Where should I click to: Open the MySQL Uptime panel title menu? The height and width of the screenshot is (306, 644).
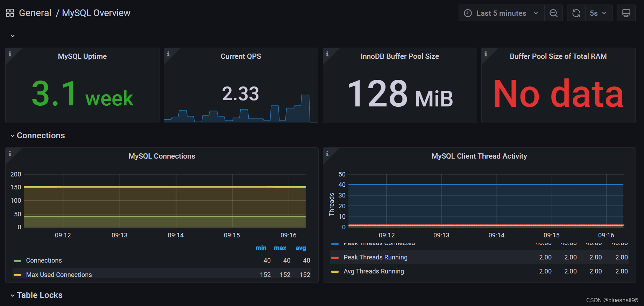[82, 56]
